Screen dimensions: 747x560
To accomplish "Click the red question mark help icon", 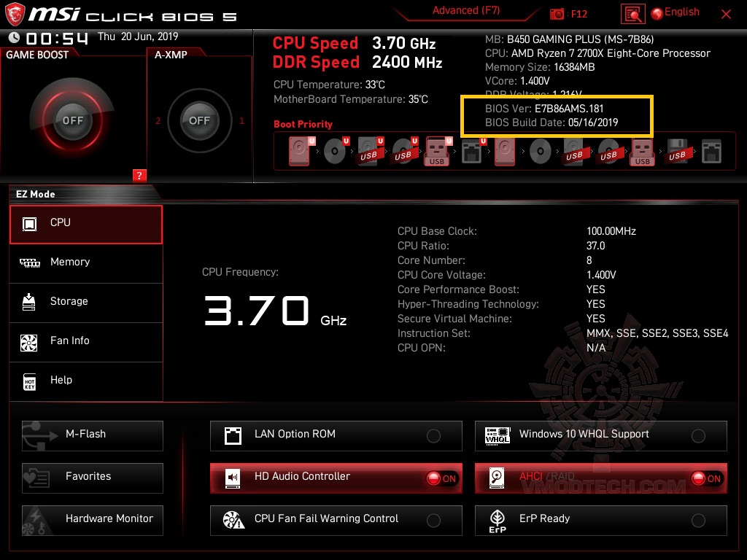I will coord(139,175).
